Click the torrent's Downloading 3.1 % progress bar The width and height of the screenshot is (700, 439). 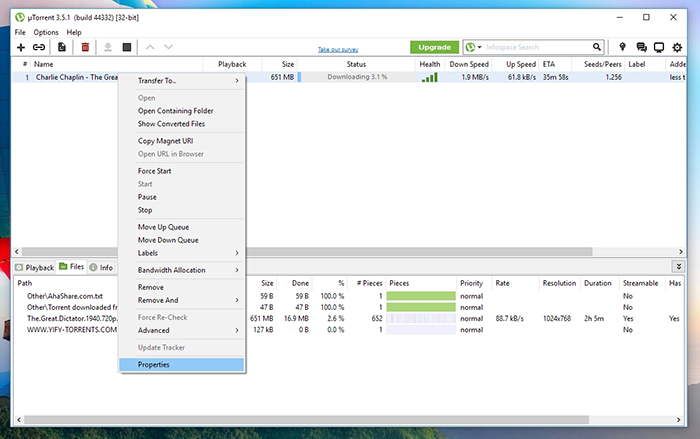(x=357, y=77)
